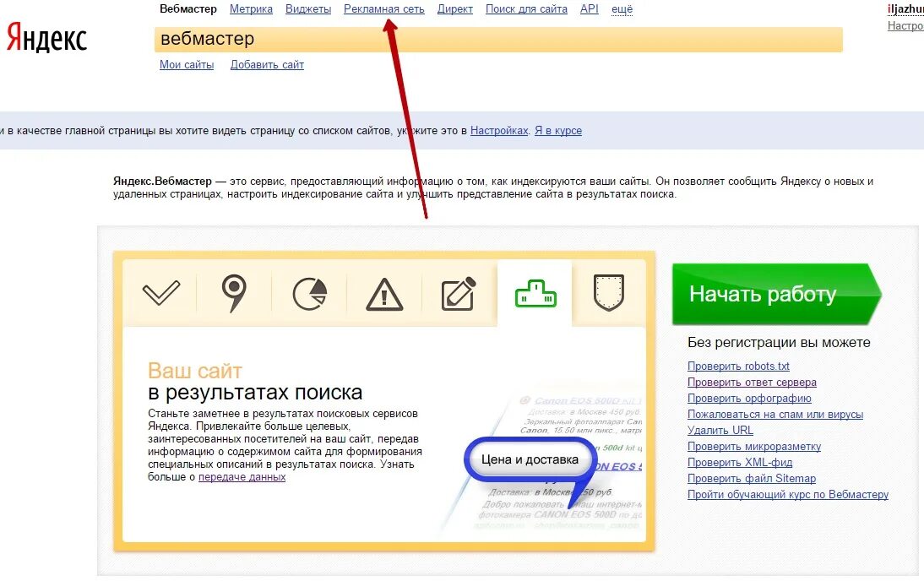Open the Метрика service link

(x=251, y=8)
